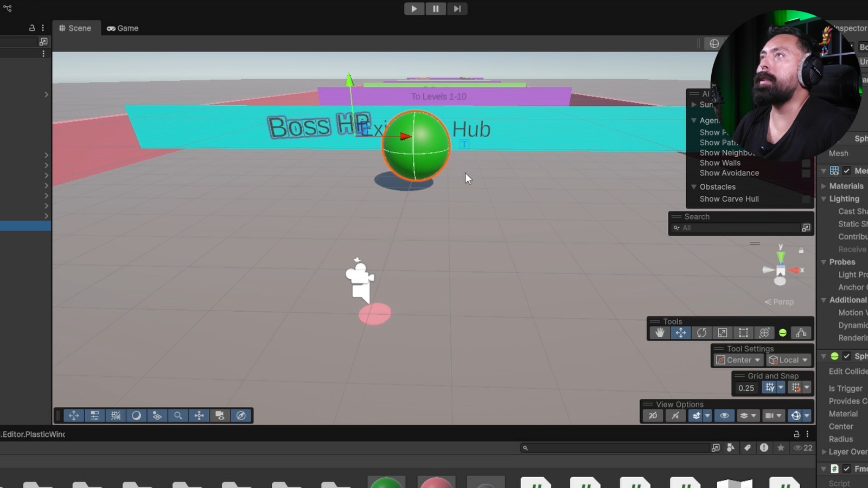
Task: Toggle scene audio mute in View Options
Action: [675, 415]
